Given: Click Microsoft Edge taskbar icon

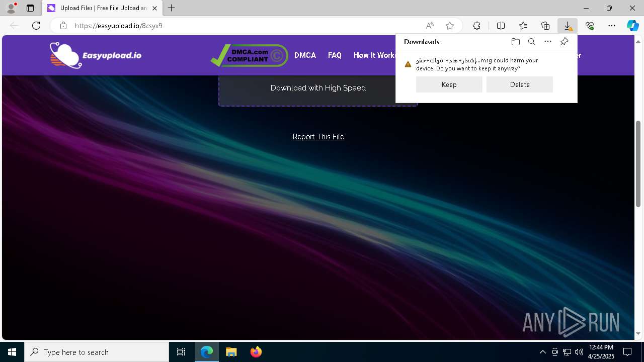Looking at the screenshot, I should pos(207,352).
